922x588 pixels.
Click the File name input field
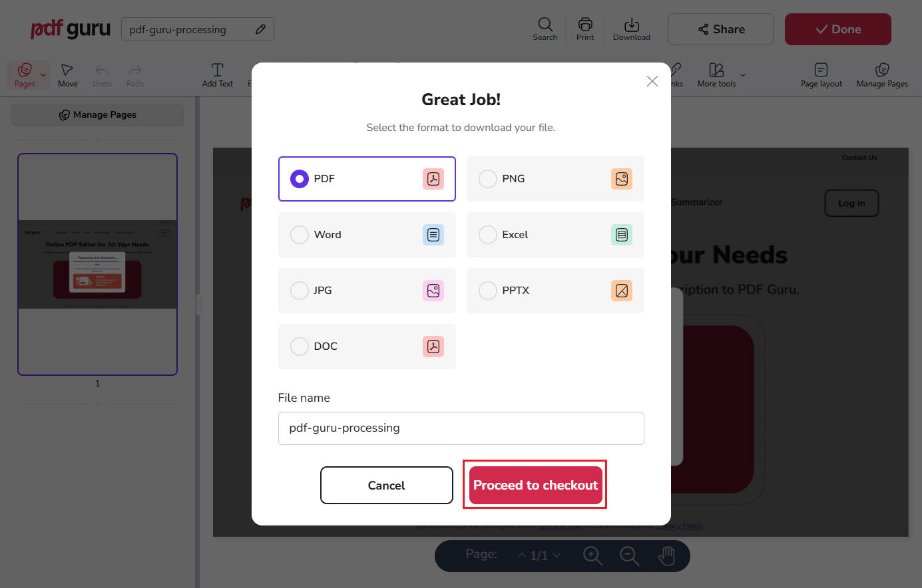pyautogui.click(x=461, y=428)
